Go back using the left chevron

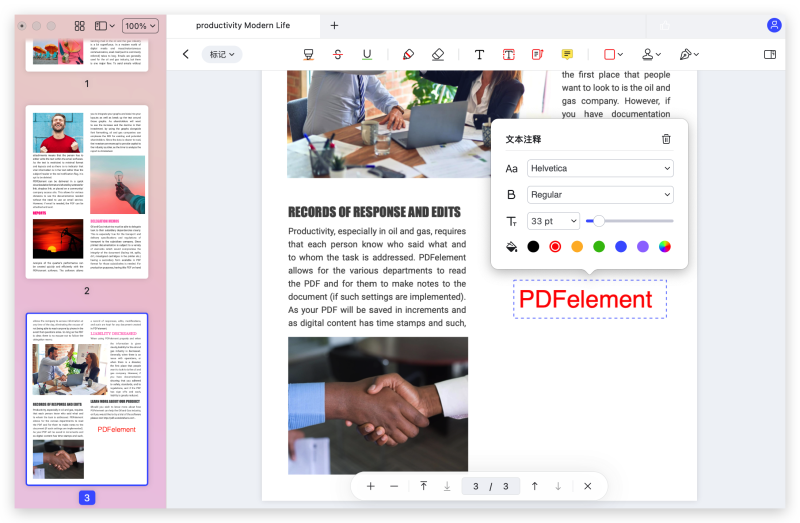click(185, 54)
